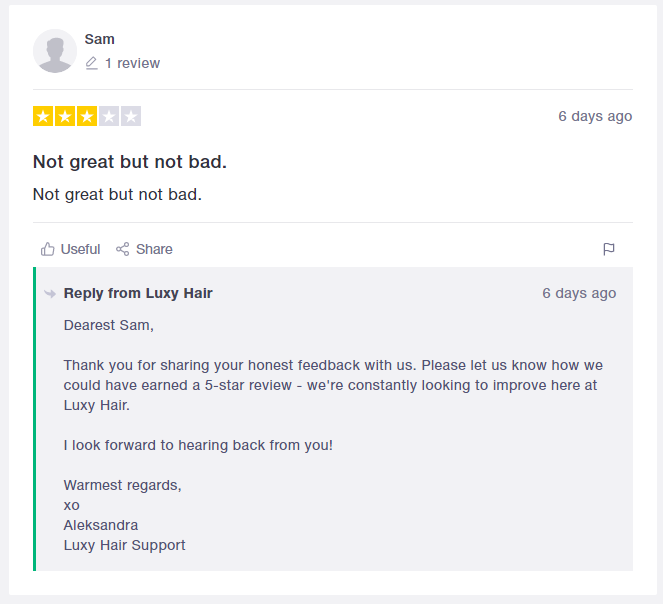
Task: Open the reviewer name Sam
Action: (x=99, y=39)
